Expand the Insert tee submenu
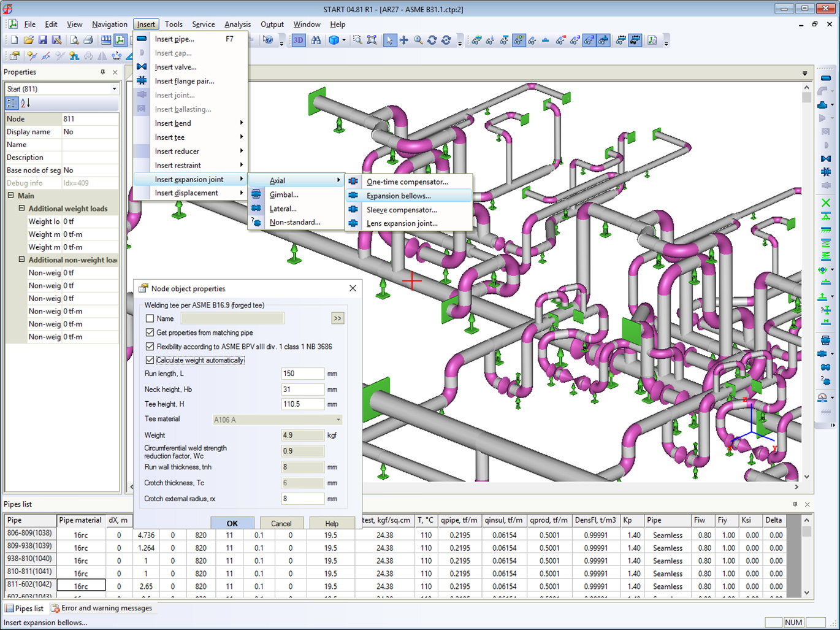 point(191,137)
